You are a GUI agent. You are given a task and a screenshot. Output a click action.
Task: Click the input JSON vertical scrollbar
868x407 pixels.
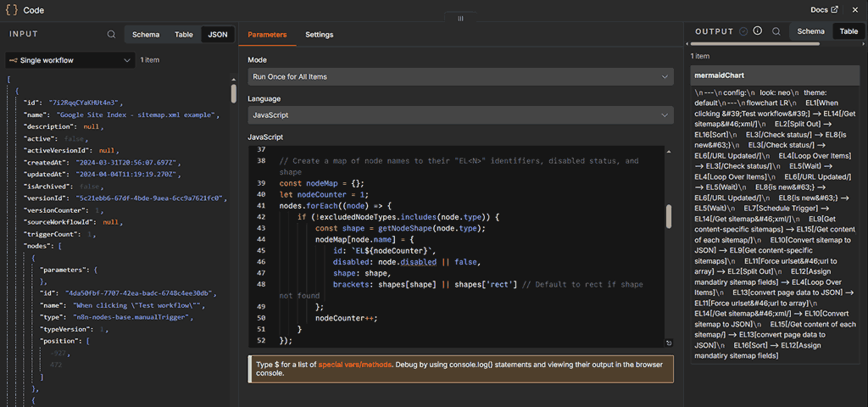coord(234,93)
